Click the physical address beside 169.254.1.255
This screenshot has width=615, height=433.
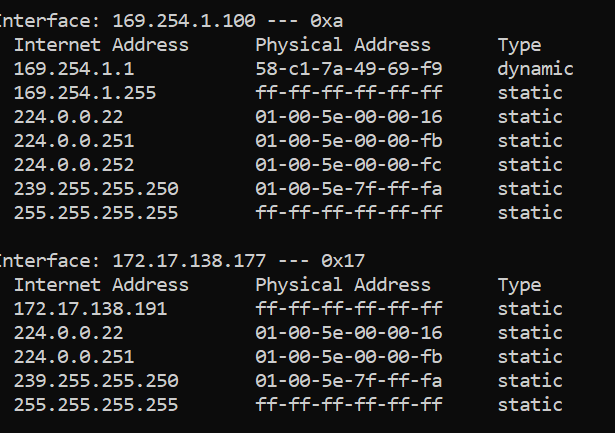click(349, 93)
